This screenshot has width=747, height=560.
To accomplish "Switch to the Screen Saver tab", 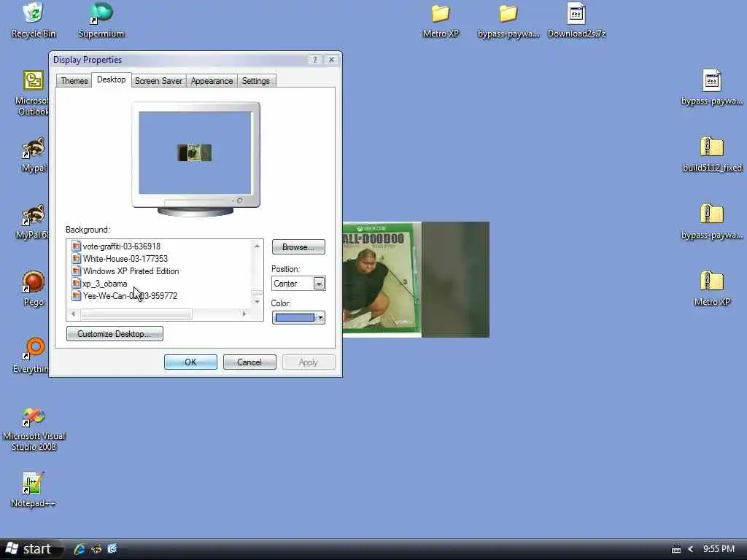I will pyautogui.click(x=158, y=81).
